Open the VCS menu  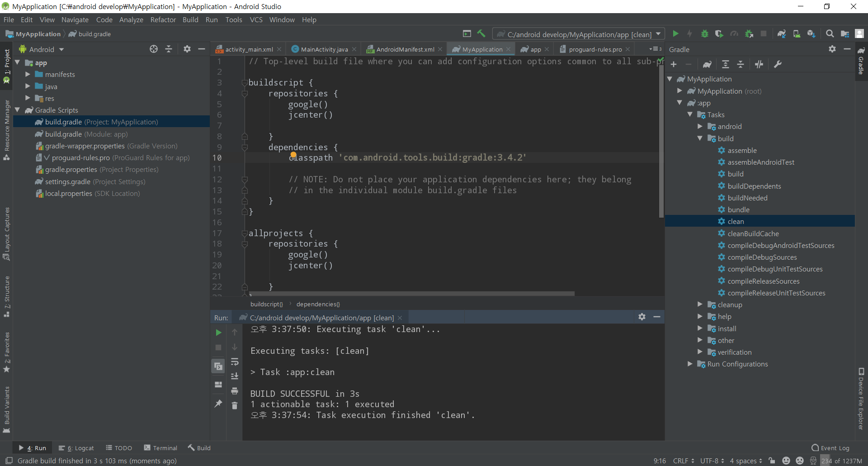256,19
